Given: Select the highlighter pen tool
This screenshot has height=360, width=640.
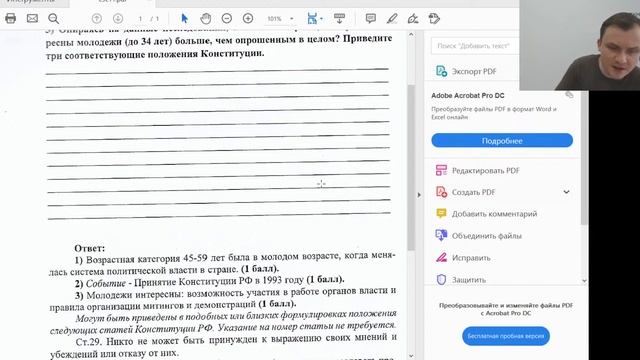Looking at the screenshot, I should pyautogui.click(x=392, y=18).
